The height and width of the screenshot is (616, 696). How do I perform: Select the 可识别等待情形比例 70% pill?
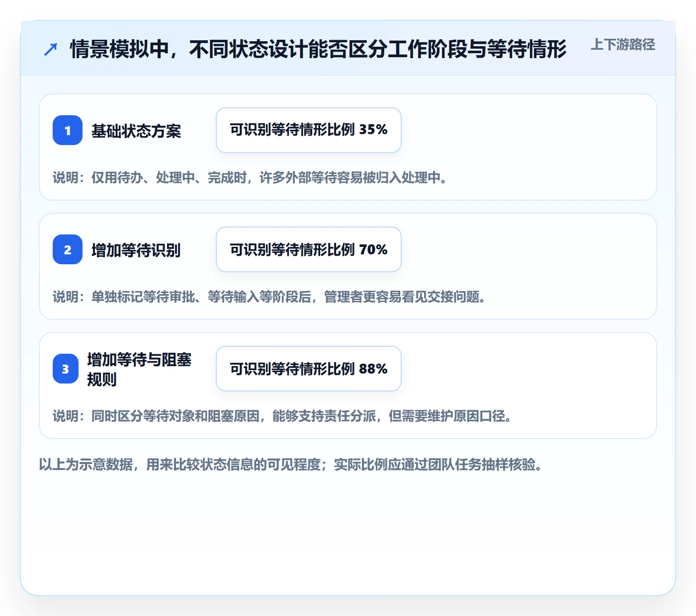tap(309, 249)
